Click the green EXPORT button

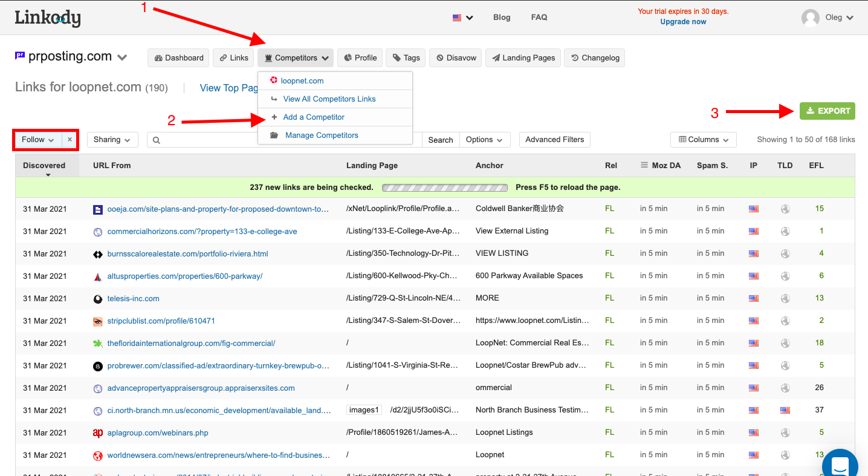(828, 111)
